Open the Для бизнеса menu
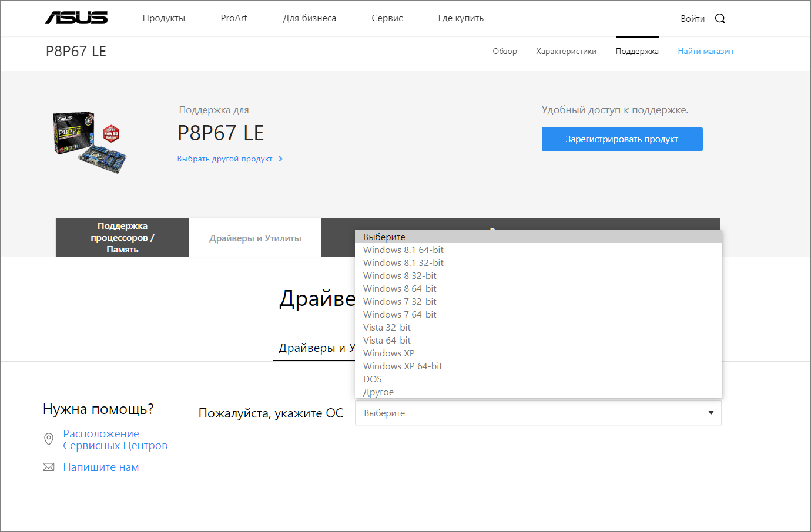The height and width of the screenshot is (532, 811). pos(310,18)
